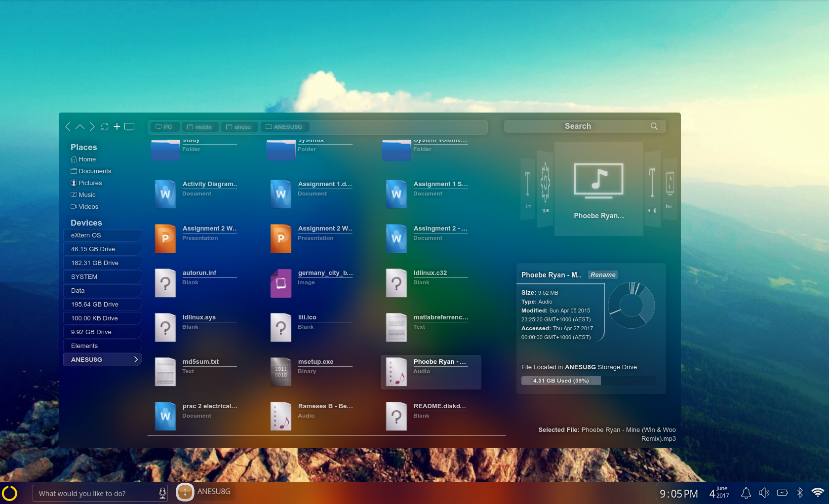Click the search magnifier icon
Viewport: 829px width, 504px height.
coord(654,126)
